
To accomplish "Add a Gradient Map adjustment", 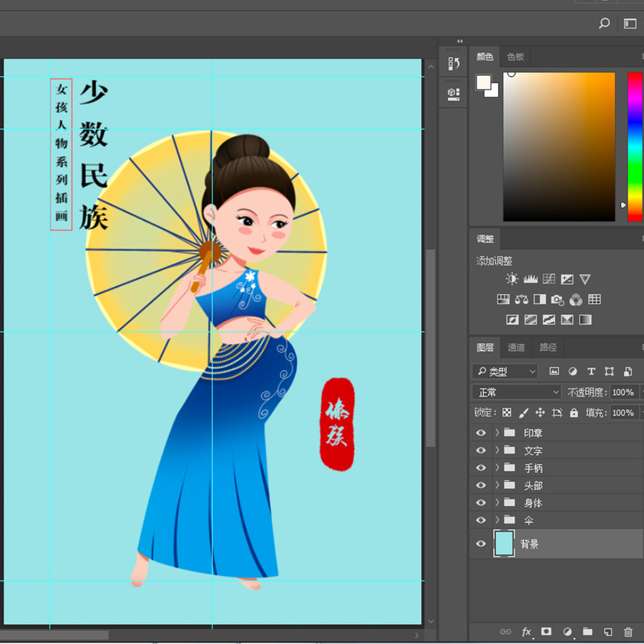I will click(585, 320).
